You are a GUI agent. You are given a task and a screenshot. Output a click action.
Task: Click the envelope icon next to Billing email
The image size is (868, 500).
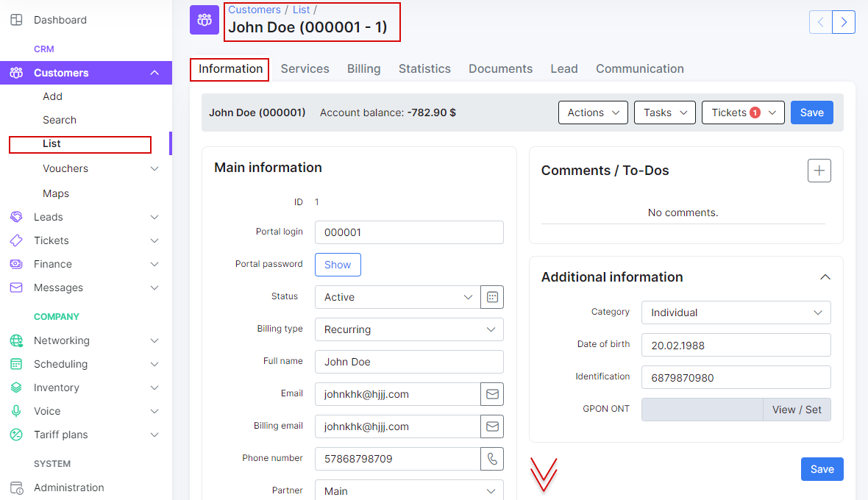tap(492, 426)
